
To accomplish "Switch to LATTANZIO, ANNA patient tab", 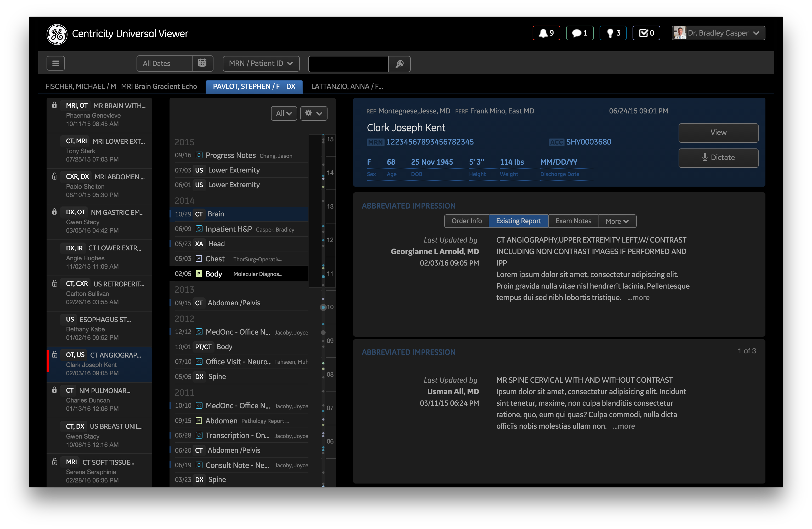I will (x=347, y=86).
